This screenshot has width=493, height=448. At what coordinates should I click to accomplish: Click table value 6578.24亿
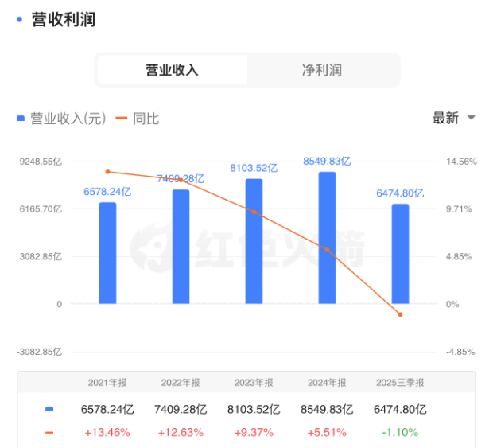(x=107, y=409)
